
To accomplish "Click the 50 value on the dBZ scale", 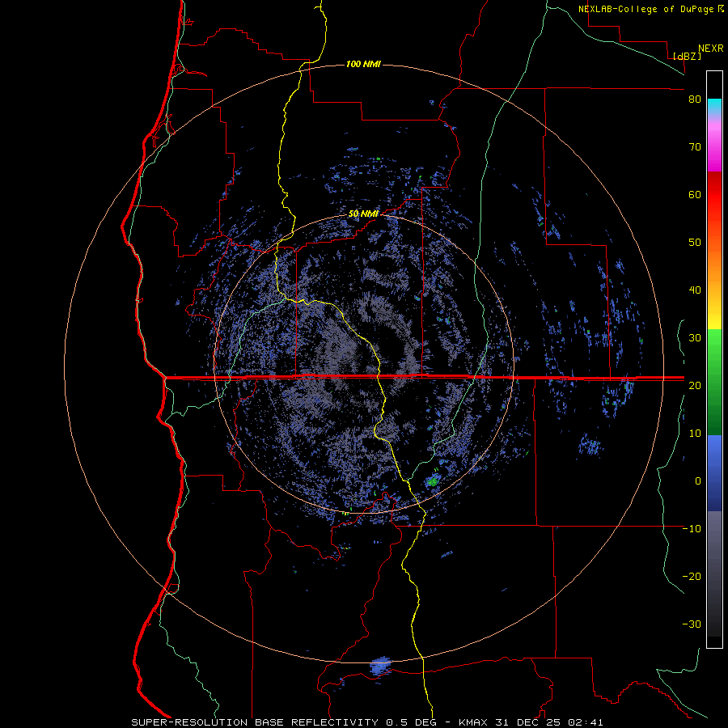I will [695, 243].
